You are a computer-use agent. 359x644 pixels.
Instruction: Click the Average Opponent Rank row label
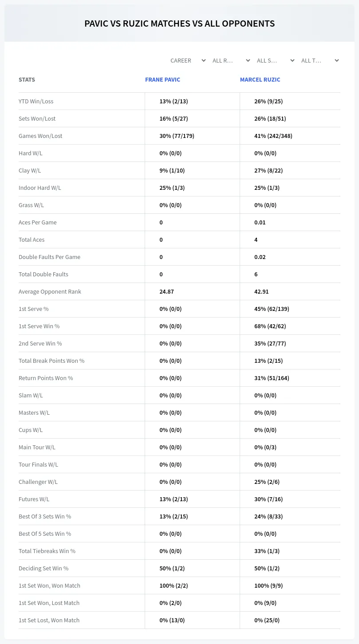tap(50, 291)
